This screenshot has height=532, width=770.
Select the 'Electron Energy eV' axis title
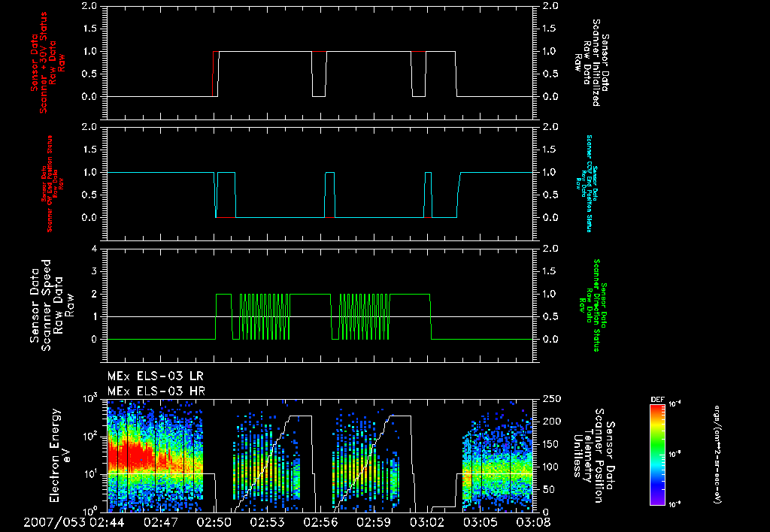pyautogui.click(x=61, y=455)
